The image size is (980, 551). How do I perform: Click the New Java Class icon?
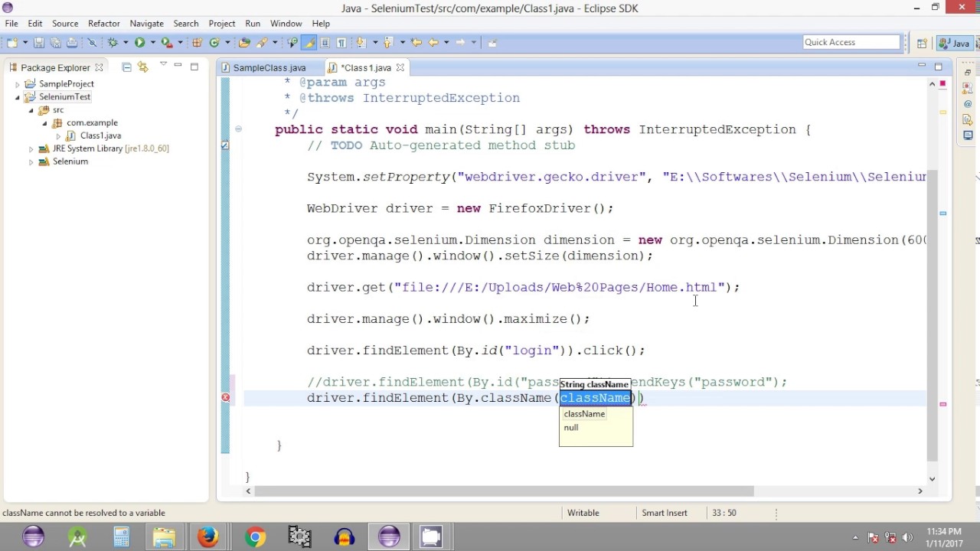214,43
